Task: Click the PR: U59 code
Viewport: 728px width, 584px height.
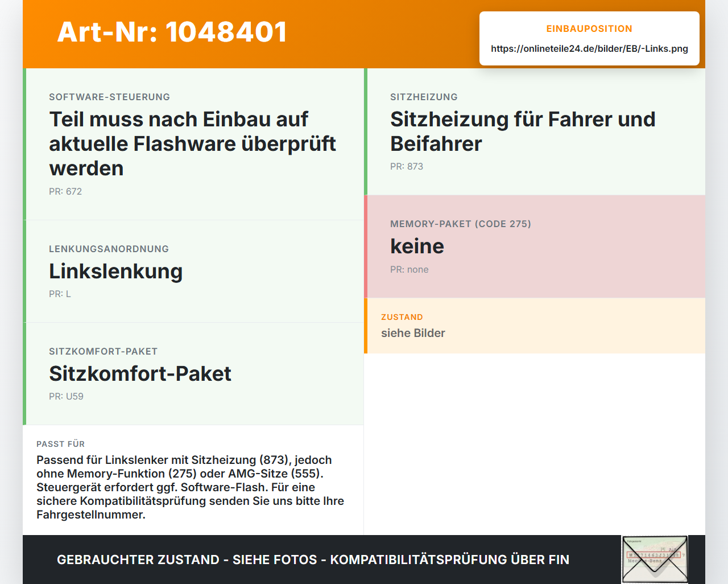Action: click(x=66, y=396)
